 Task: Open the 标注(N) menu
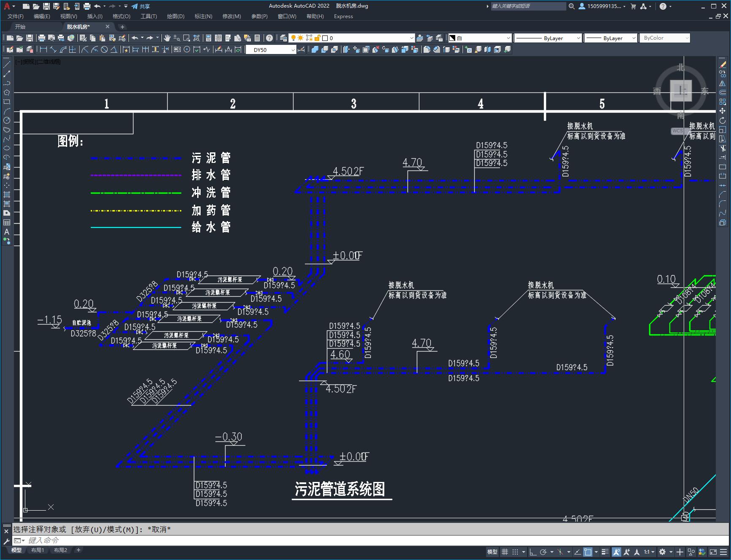[x=203, y=16]
